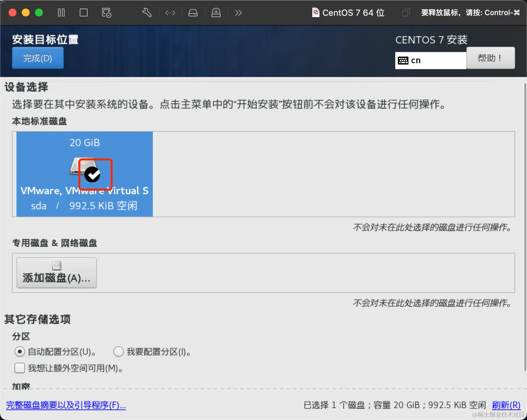
Task: Click the 安装目标位置 title
Action: click(45, 39)
